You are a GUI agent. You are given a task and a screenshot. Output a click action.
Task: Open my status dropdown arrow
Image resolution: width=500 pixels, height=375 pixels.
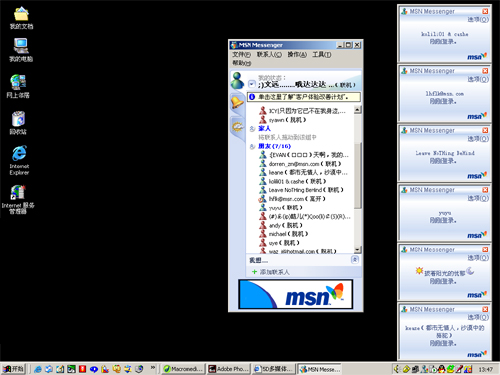[252, 84]
